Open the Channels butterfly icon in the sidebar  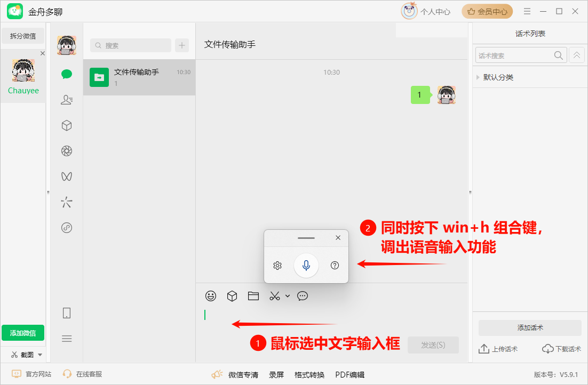(x=67, y=176)
